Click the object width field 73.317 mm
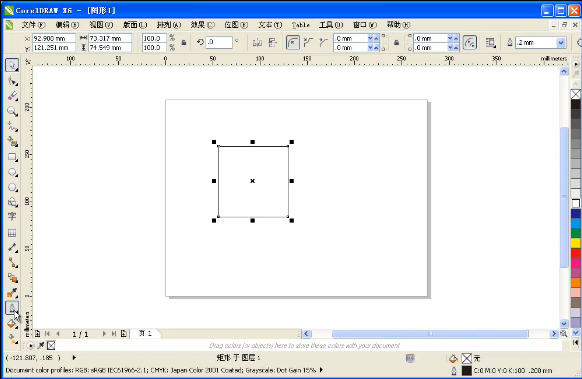 (x=110, y=38)
